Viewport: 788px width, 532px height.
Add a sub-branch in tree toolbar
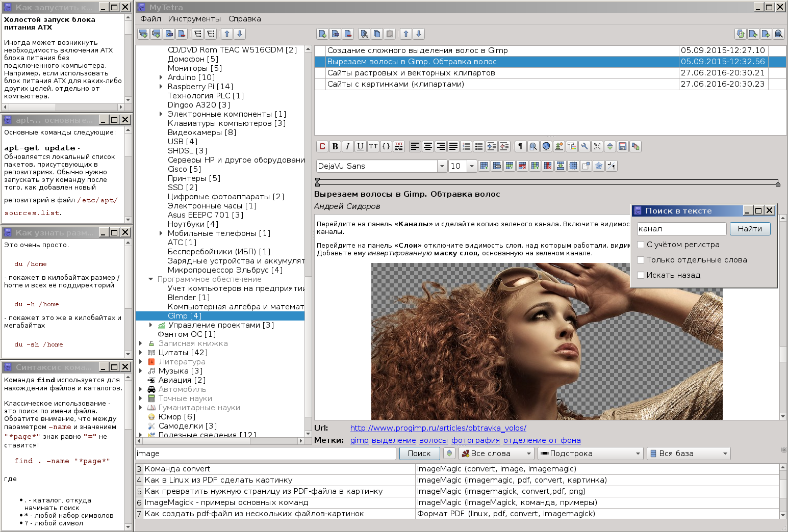[143, 34]
